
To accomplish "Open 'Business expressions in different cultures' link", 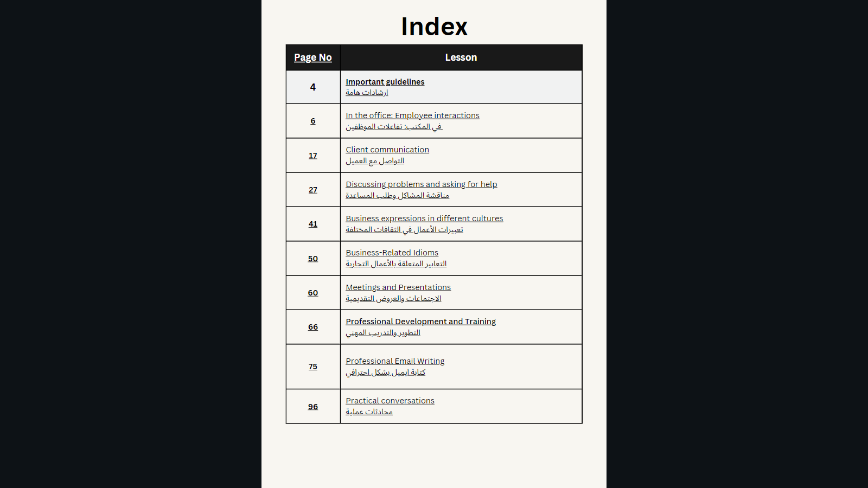I will (x=424, y=219).
